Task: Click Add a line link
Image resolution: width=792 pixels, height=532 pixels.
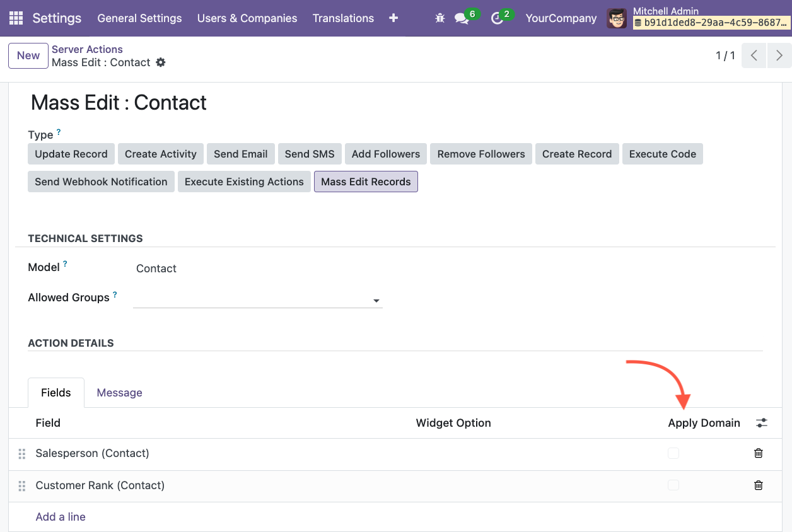Action: 61,517
